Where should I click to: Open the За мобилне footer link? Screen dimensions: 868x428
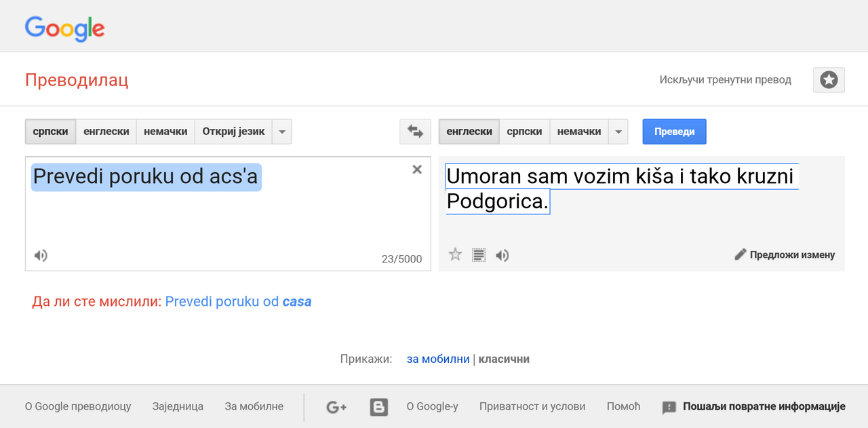pyautogui.click(x=254, y=407)
